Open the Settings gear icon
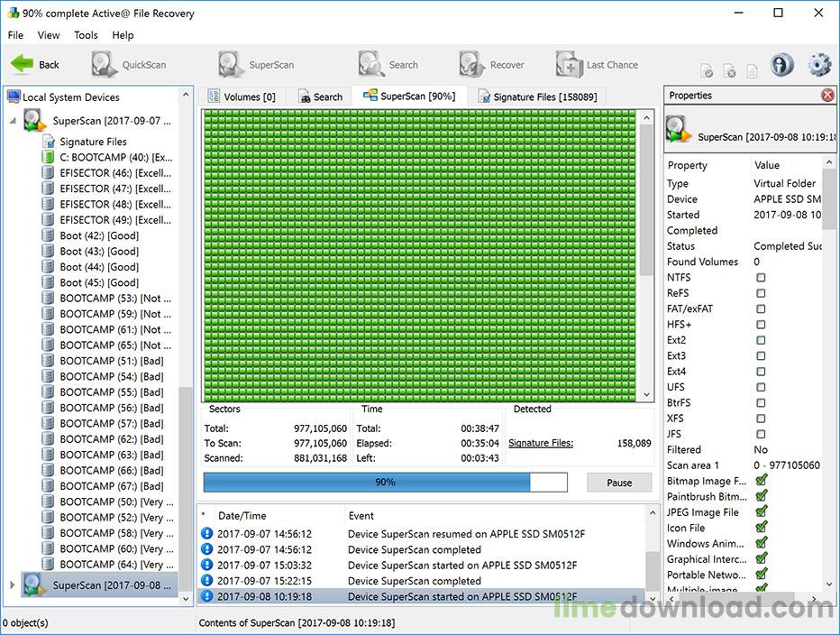The height and width of the screenshot is (635, 840). 818,64
